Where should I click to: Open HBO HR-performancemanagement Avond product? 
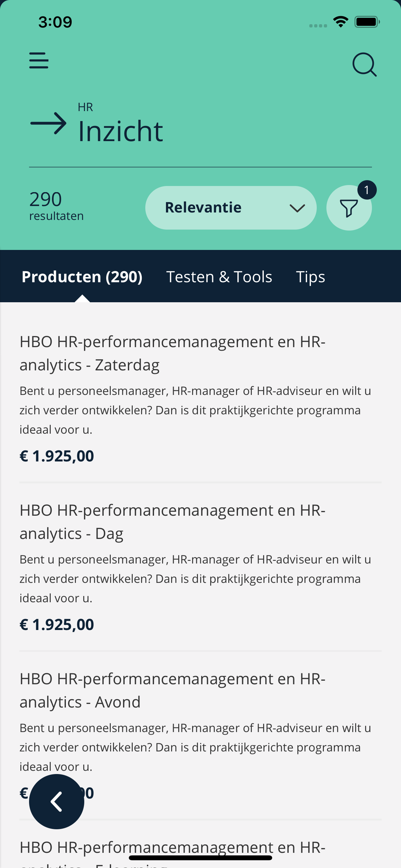click(x=172, y=690)
